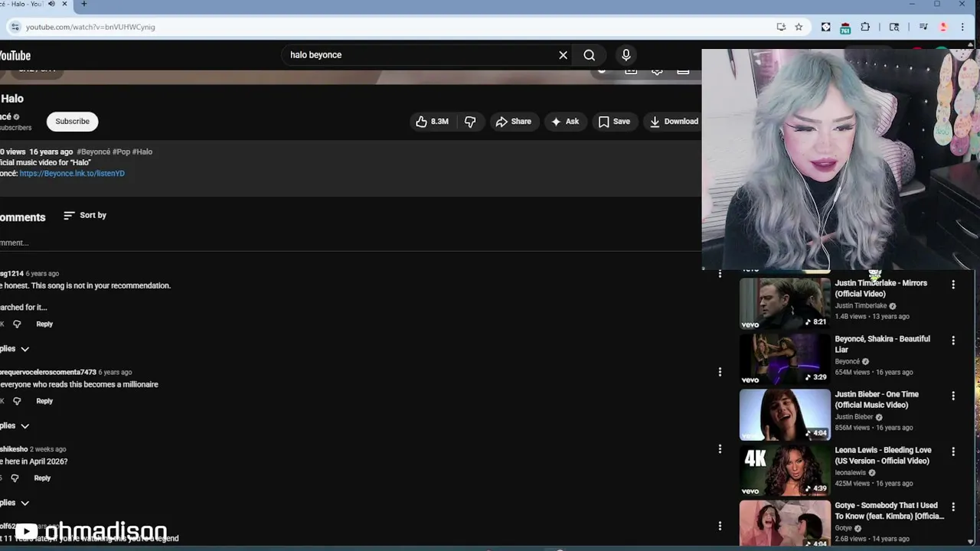Viewport: 980px width, 551px height.
Task: Open the Chrome three-dot menu
Action: tap(963, 27)
